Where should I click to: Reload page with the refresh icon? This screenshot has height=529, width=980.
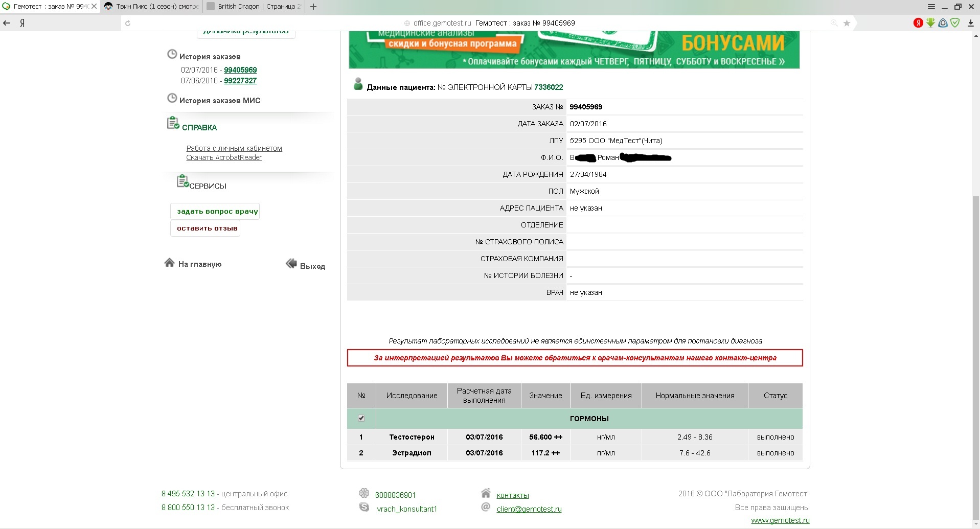point(128,23)
